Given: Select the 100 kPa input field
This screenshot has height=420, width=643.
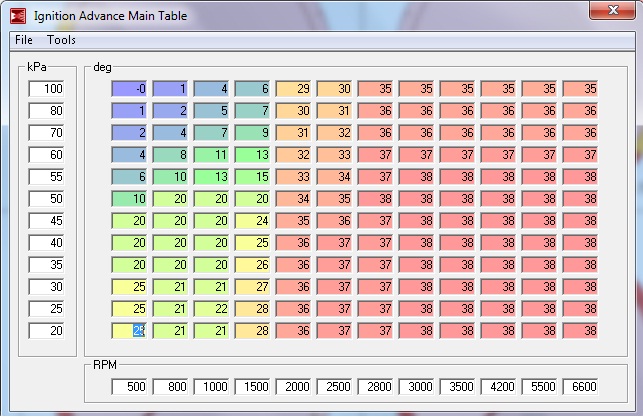Looking at the screenshot, I should [46, 89].
